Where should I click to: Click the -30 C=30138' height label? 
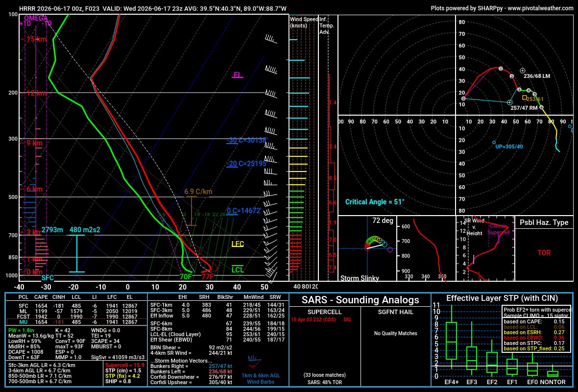[246, 140]
